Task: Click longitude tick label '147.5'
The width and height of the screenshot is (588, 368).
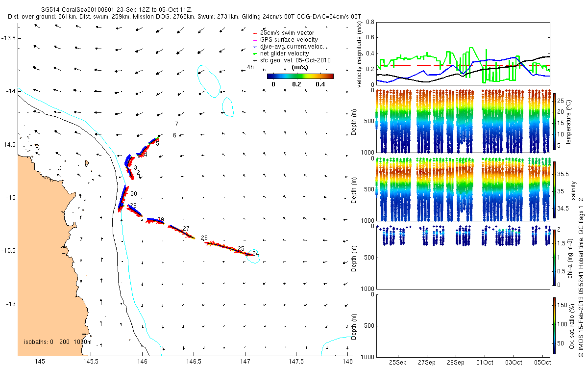Action: pos(296,362)
